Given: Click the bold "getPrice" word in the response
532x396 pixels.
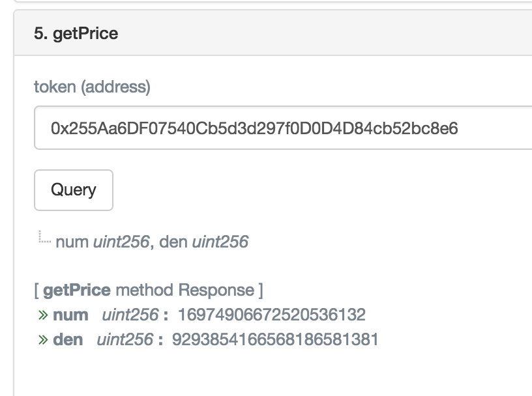Looking at the screenshot, I should [x=77, y=290].
